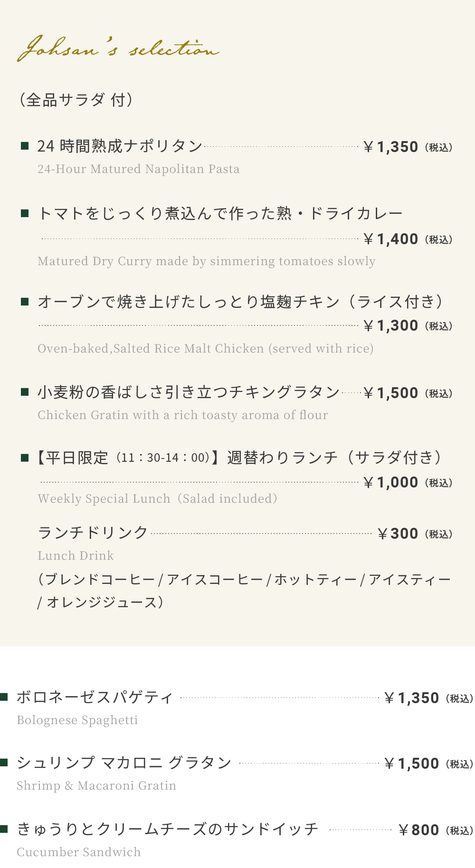475x868 pixels.
Task: Click the green bullet beside シュリンプ マカロニ グラタン
Action: (4, 763)
